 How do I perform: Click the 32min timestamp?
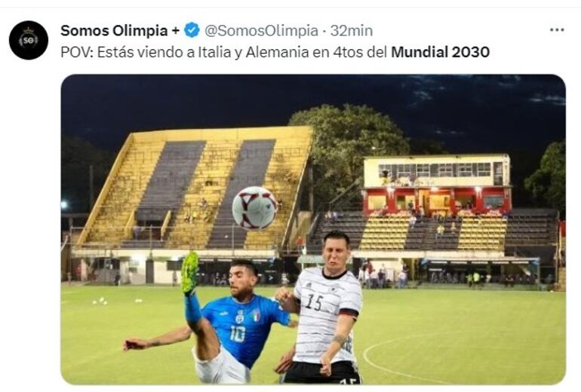352,30
